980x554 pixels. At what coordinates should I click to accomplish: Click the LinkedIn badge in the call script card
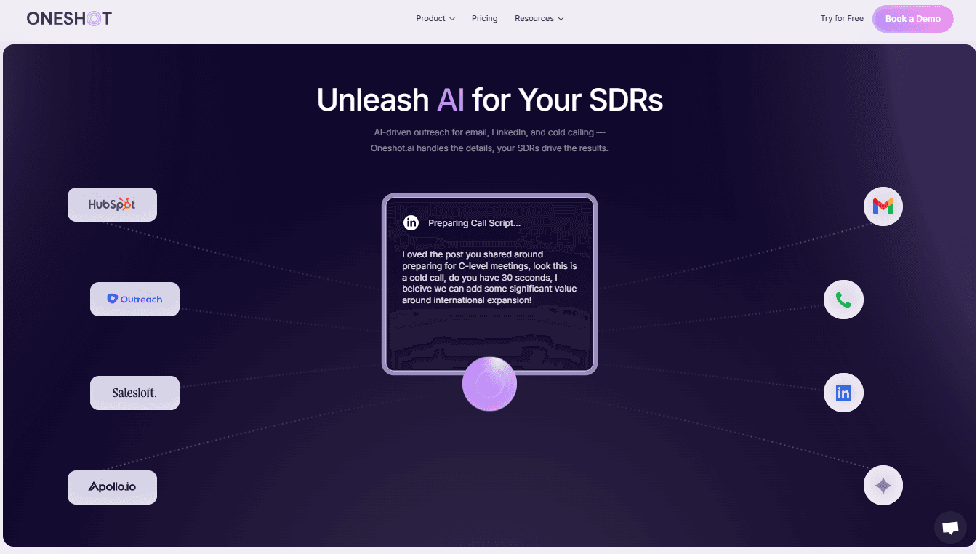pyautogui.click(x=411, y=223)
